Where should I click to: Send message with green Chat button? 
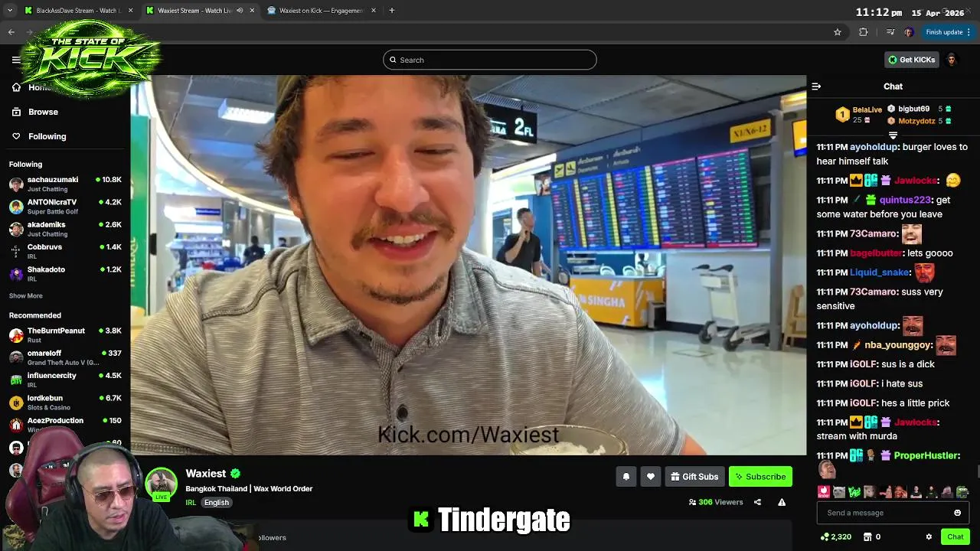[x=955, y=537]
